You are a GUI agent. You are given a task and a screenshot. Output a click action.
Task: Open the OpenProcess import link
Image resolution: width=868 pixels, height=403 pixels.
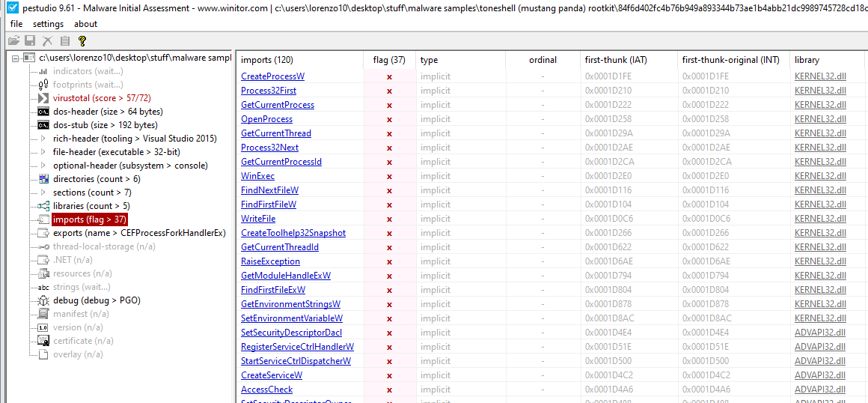(267, 118)
